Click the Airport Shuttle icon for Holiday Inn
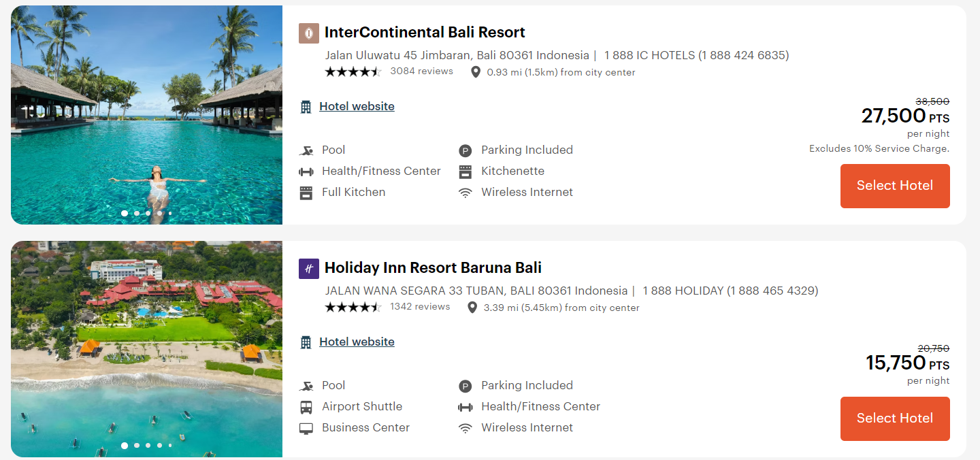Screen dimensions: 980x460 [x=307, y=406]
